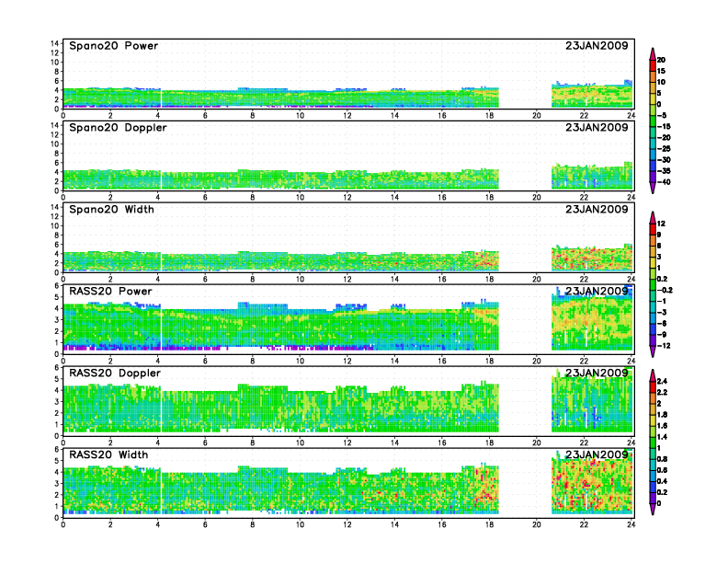Image resolution: width=728 pixels, height=563 pixels.
Task: Click the "Spano20 Width" panel title
Action: 111,209
